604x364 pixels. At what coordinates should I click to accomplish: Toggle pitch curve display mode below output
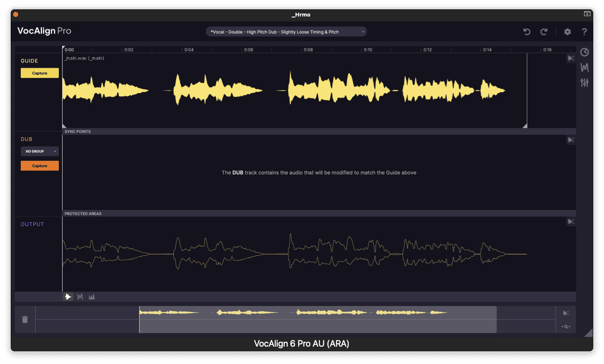[80, 297]
